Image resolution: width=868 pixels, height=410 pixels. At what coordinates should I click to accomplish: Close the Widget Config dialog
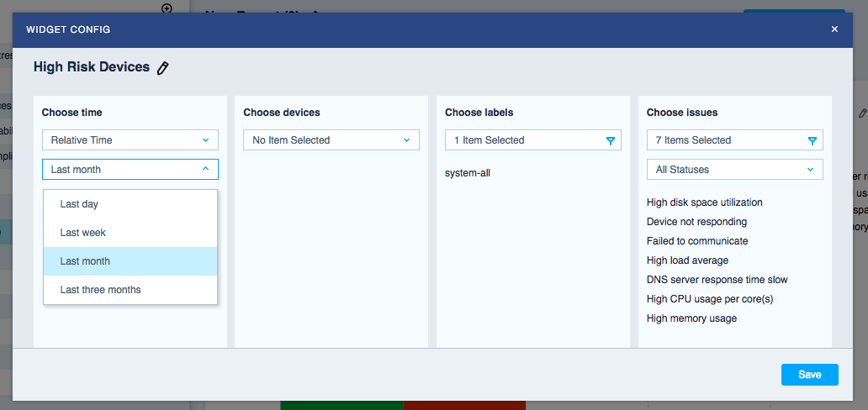click(x=834, y=29)
